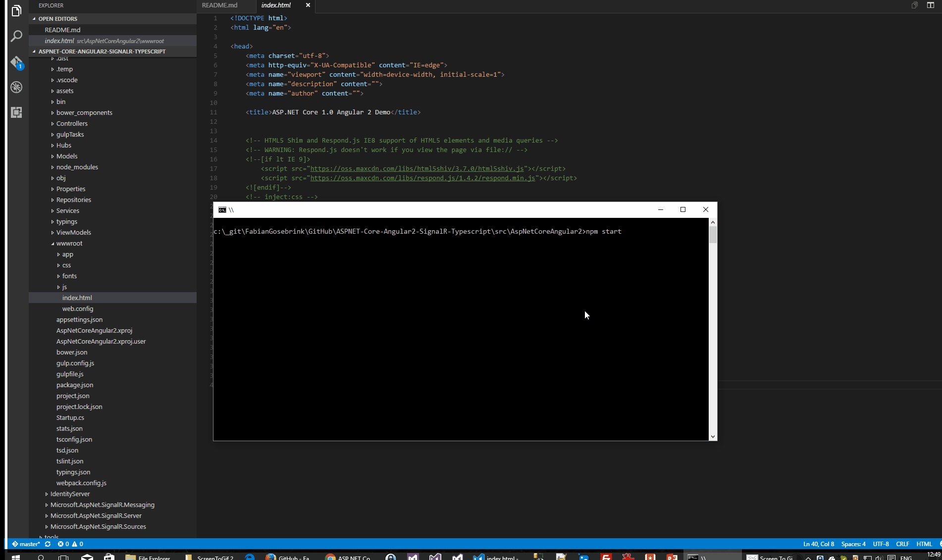Image resolution: width=942 pixels, height=560 pixels.
Task: Click the command prompt scroll-up arrow
Action: [713, 222]
